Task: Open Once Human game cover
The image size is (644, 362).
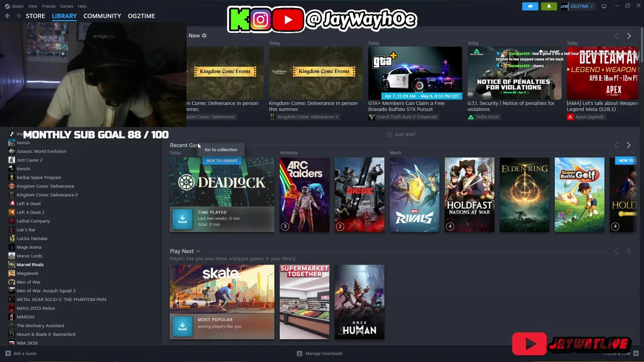Action: 359,302
